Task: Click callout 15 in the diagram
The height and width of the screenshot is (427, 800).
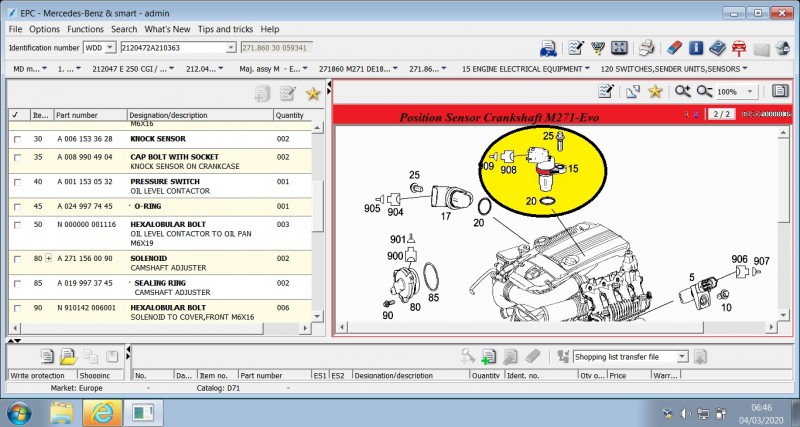Action: 573,168
